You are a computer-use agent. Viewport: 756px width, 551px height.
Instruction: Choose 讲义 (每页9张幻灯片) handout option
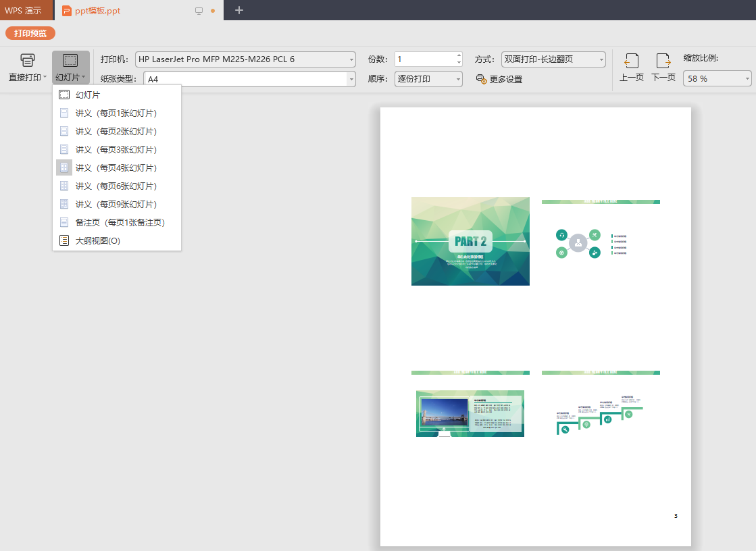[x=116, y=204]
